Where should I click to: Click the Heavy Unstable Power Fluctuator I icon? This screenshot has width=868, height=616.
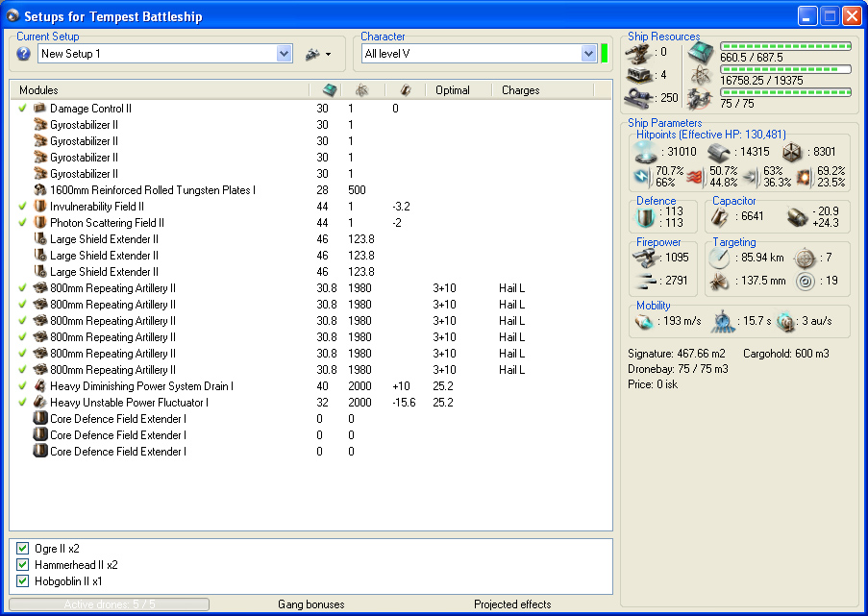point(40,403)
